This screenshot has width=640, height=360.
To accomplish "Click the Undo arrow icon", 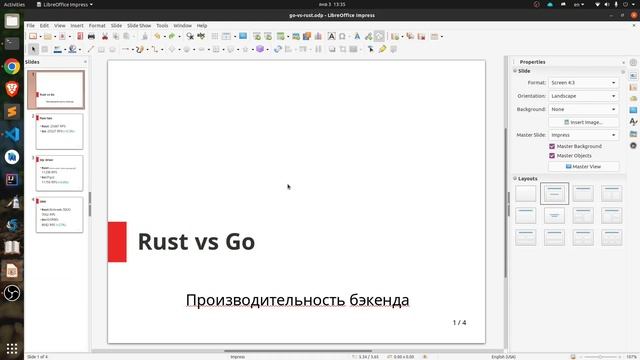I will (x=158, y=36).
